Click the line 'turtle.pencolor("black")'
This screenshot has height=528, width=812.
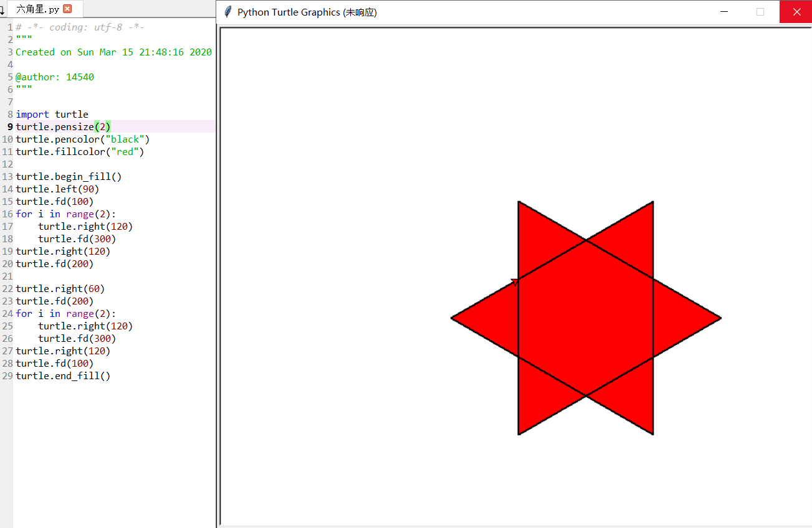coord(83,139)
